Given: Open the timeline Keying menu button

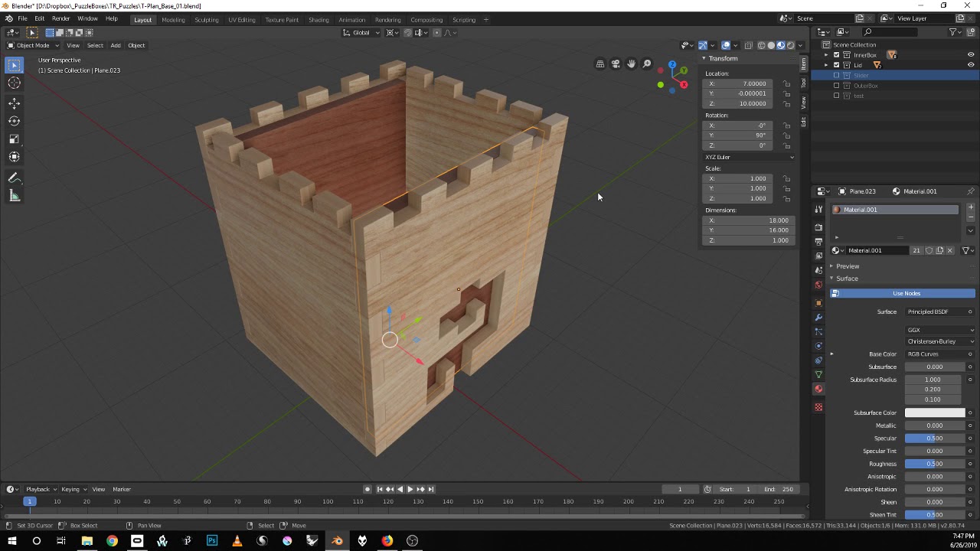Looking at the screenshot, I should point(73,489).
